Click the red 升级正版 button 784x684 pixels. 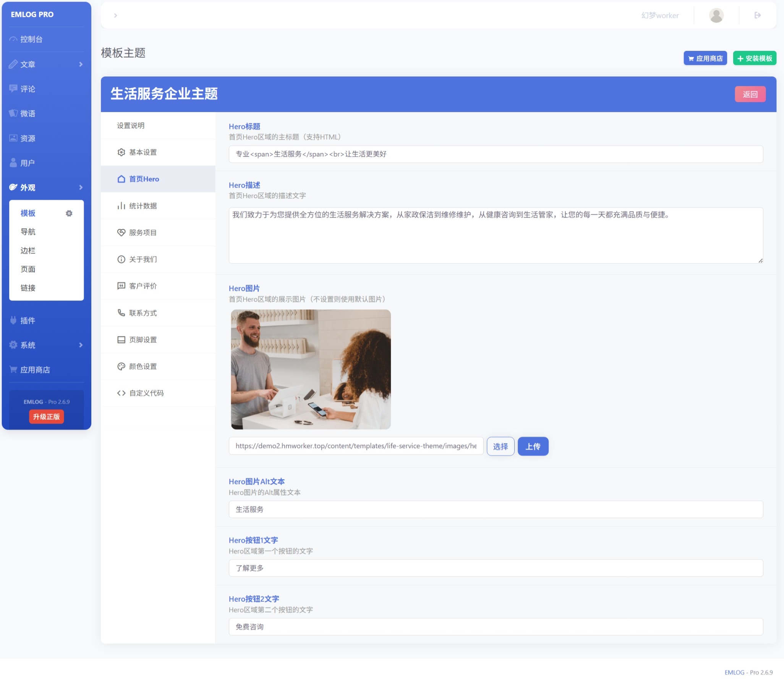46,417
